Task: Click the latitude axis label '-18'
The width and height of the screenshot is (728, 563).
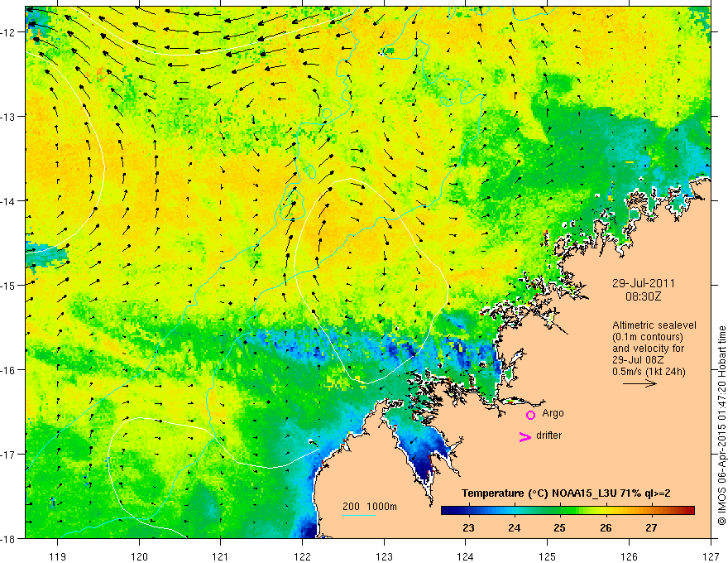Action: pos(8,538)
